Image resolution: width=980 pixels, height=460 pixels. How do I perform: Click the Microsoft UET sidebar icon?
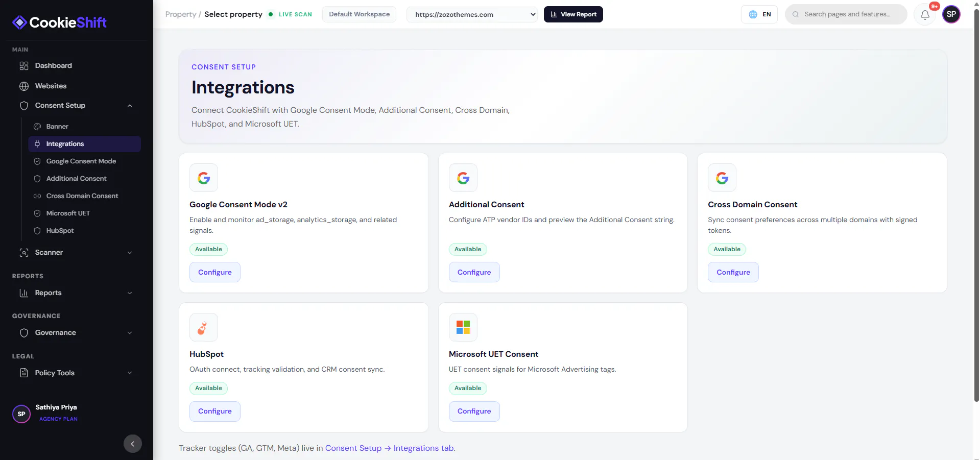click(x=37, y=213)
